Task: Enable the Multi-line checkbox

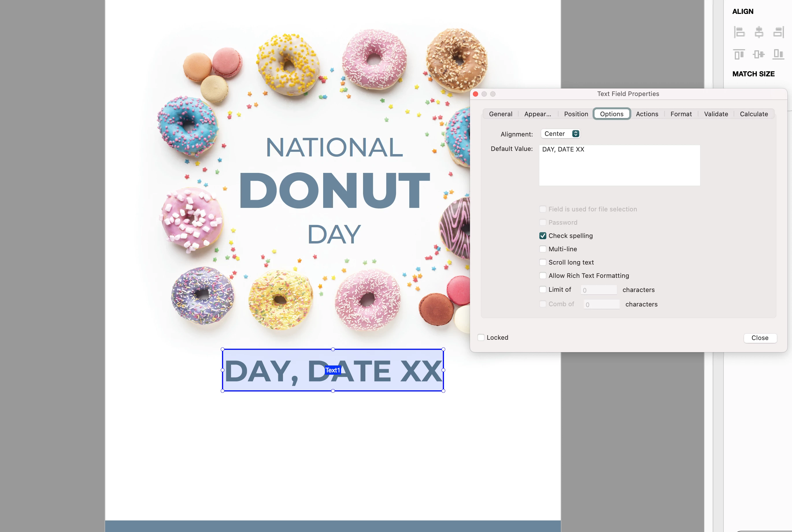Action: (x=543, y=249)
